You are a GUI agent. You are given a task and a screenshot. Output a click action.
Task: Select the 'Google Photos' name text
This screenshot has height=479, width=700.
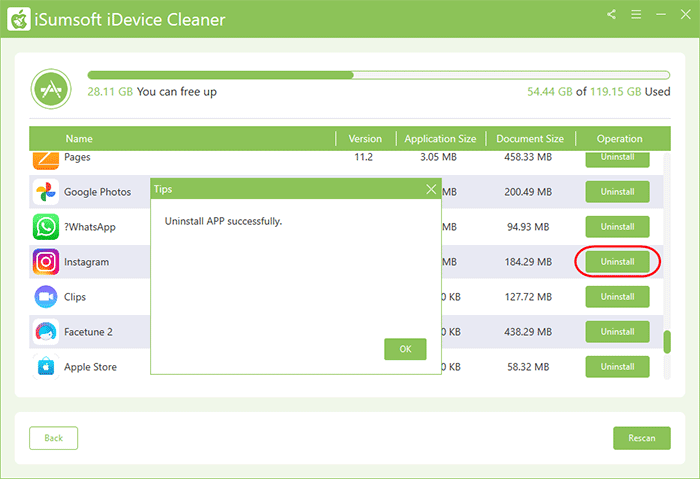(x=97, y=192)
